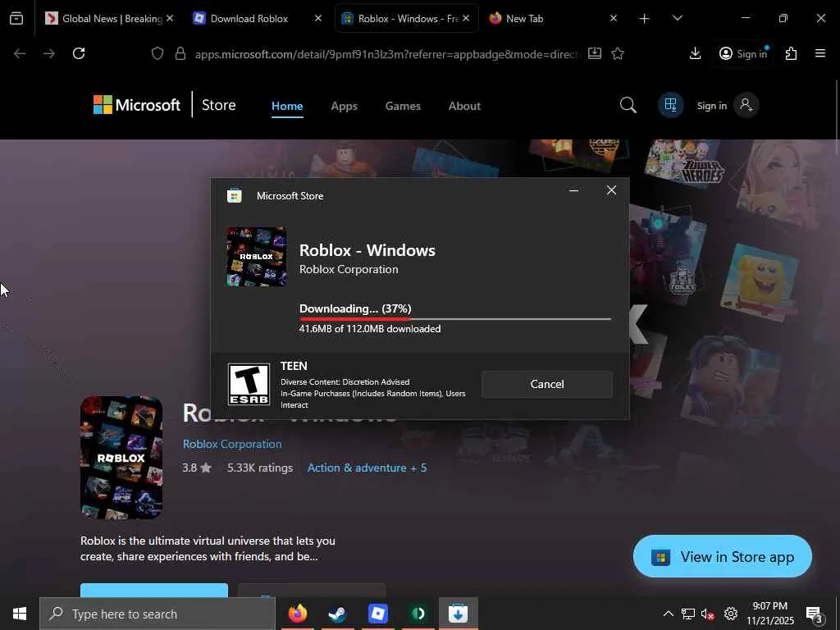Select Home in Store navigation

coord(287,106)
